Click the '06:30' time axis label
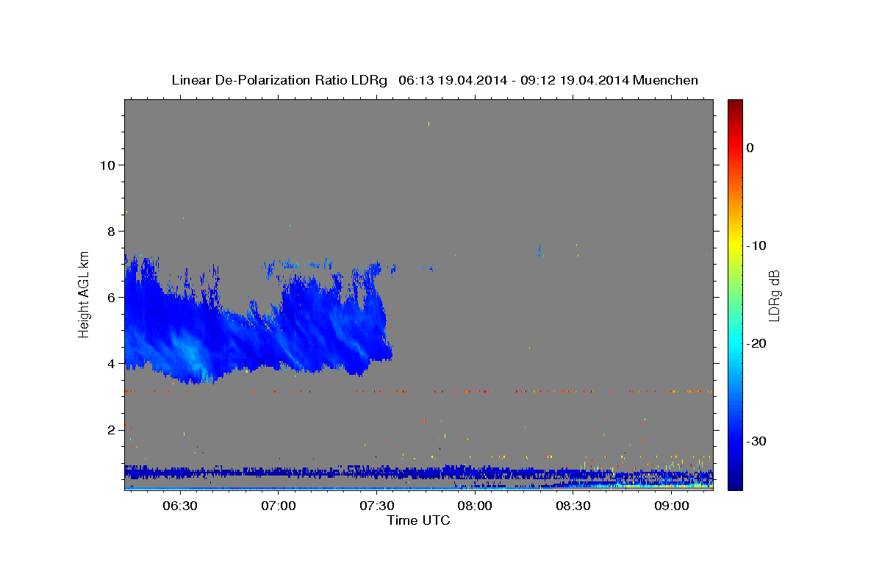Image resolution: width=882 pixels, height=588 pixels. pos(179,506)
